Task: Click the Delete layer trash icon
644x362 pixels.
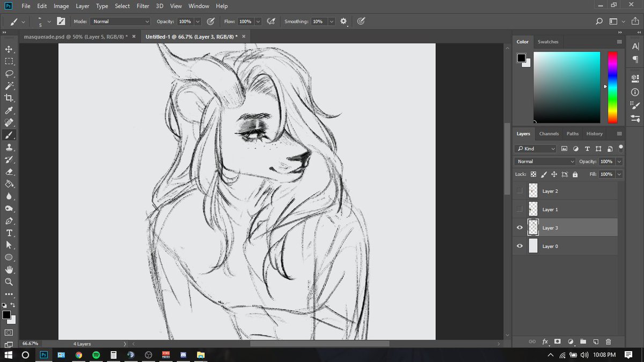Action: point(608,342)
